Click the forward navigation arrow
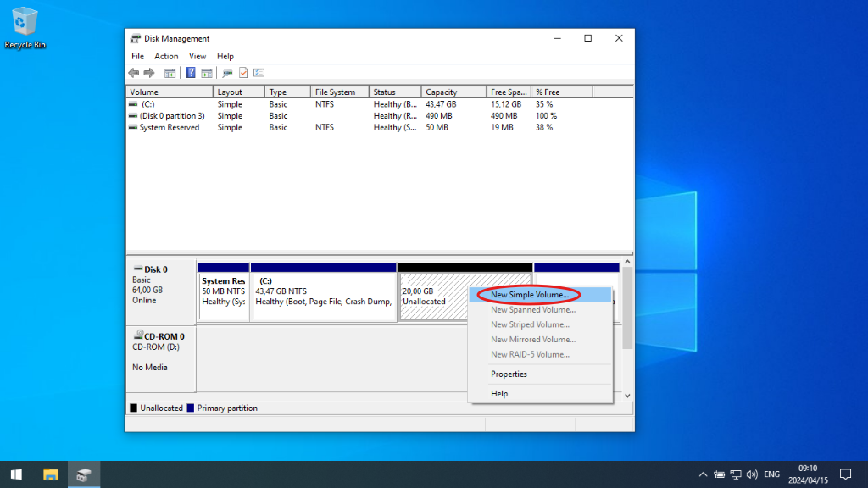The height and width of the screenshot is (488, 868). pyautogui.click(x=149, y=72)
